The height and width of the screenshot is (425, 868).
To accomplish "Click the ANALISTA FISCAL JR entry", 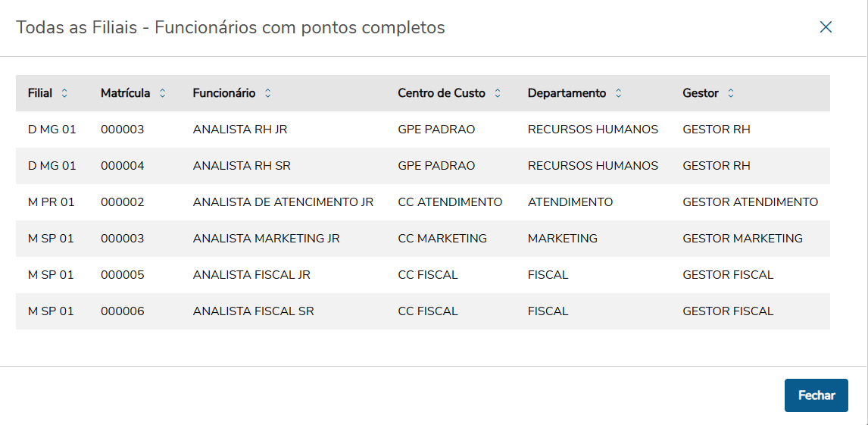I will [x=251, y=275].
